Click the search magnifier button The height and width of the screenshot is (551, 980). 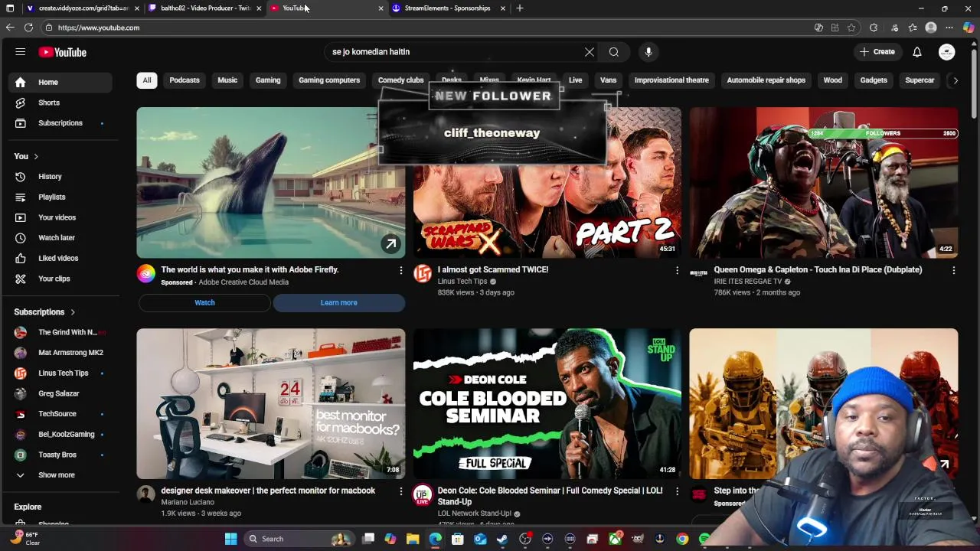[614, 52]
